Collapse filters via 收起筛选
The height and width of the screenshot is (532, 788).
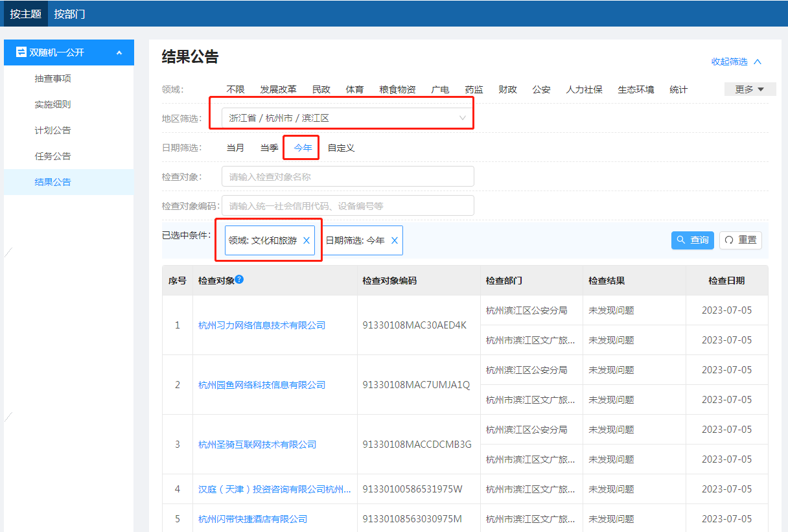tap(736, 62)
